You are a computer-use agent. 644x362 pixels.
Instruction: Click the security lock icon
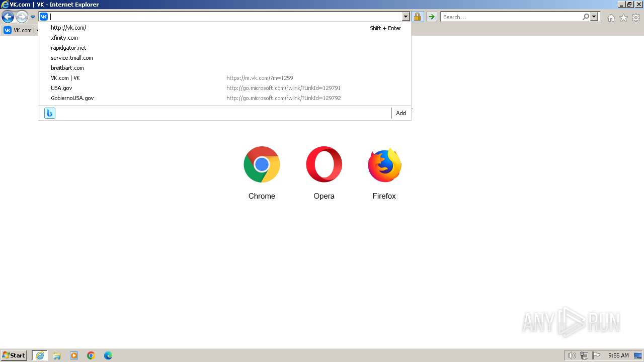[417, 17]
